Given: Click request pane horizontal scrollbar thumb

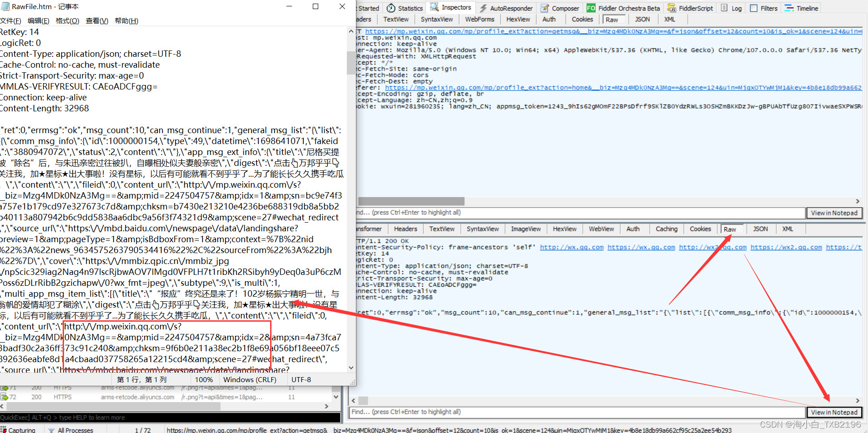Looking at the screenshot, I should 411,201.
